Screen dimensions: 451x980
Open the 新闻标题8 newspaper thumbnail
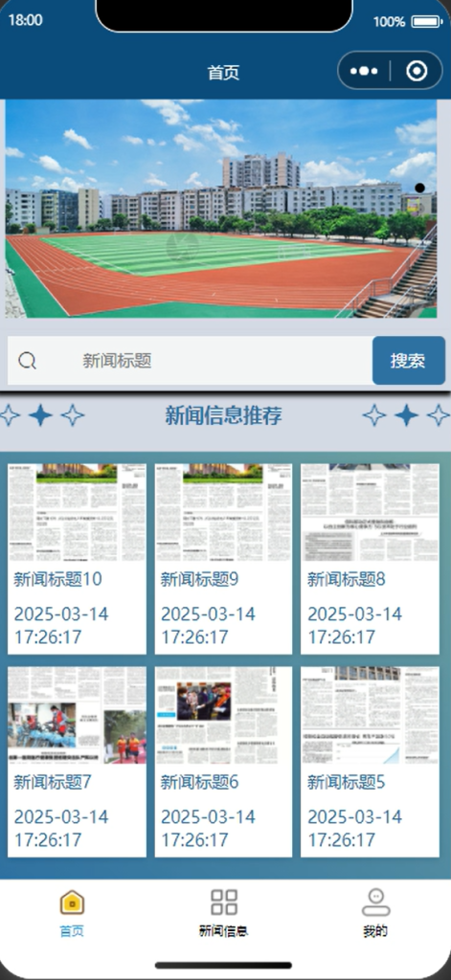coord(370,513)
